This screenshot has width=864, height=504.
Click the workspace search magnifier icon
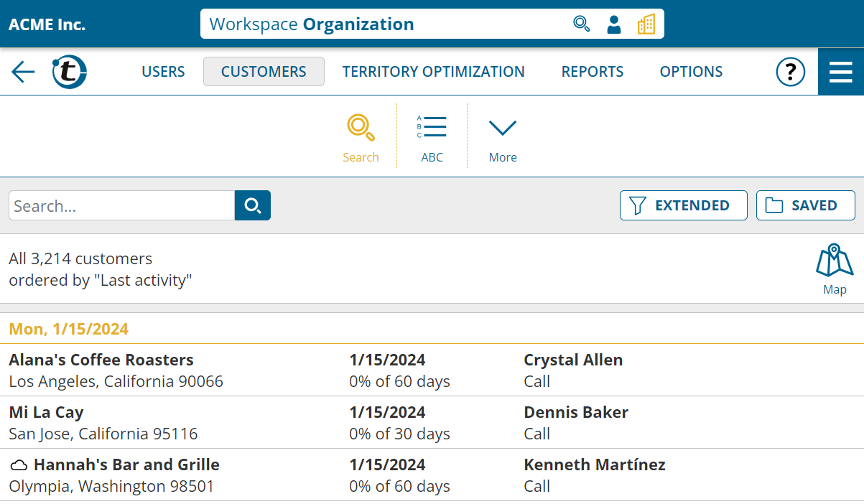(x=581, y=24)
